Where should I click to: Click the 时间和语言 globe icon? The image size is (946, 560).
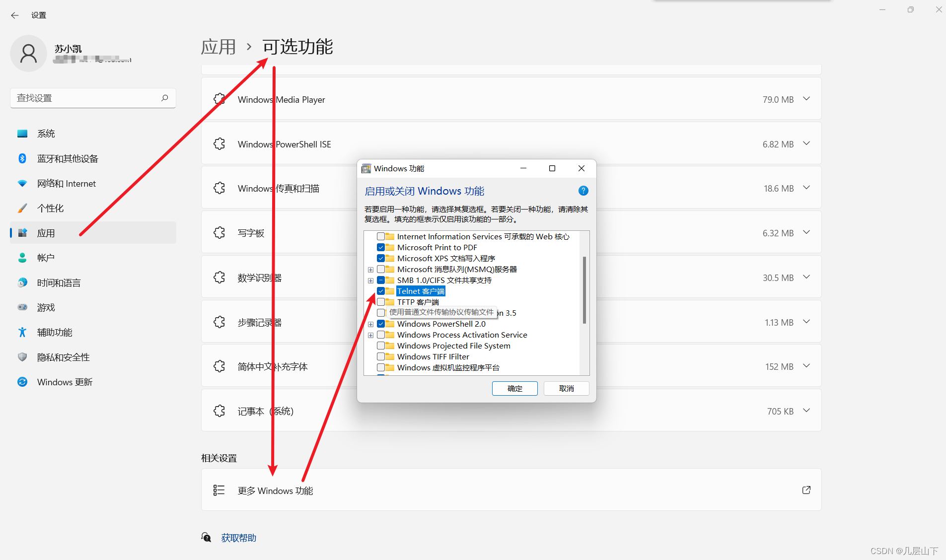pos(22,282)
